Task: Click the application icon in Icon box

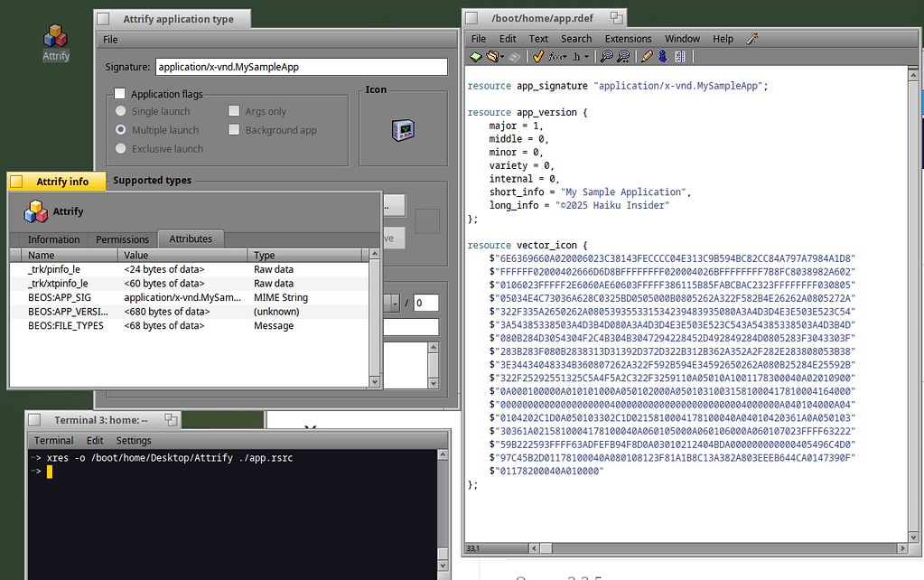Action: tap(402, 130)
